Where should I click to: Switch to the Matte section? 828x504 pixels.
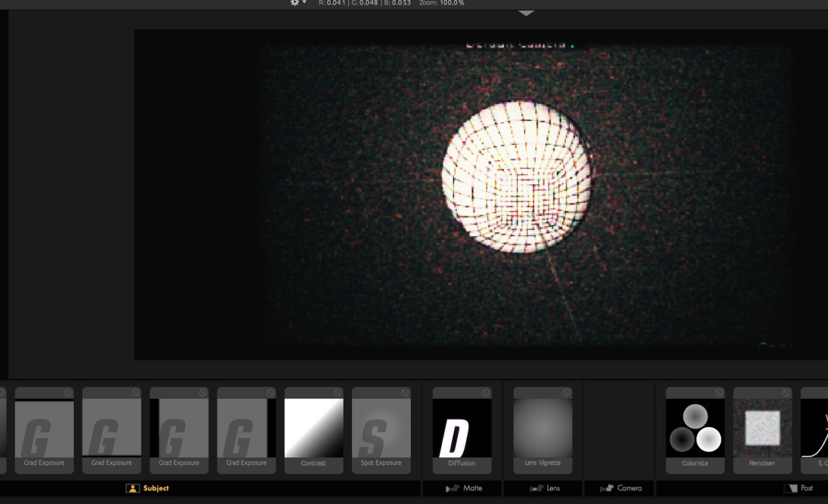[463, 488]
